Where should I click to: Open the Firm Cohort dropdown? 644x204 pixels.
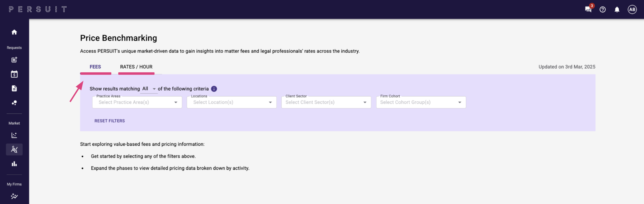click(421, 102)
